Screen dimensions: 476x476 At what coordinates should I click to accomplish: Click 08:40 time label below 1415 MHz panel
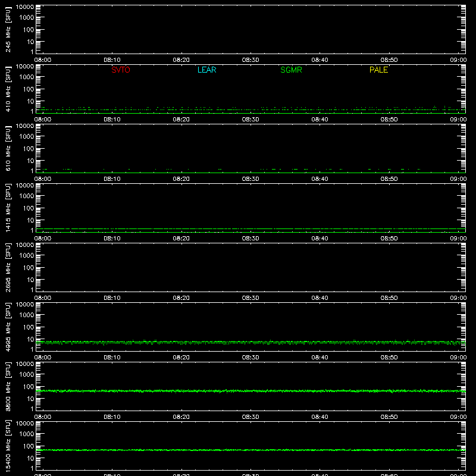coord(320,239)
